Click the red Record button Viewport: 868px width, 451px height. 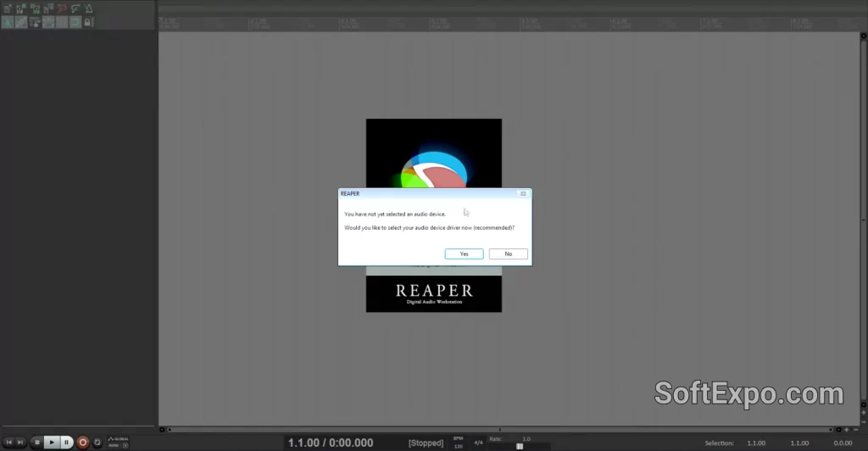(x=82, y=443)
